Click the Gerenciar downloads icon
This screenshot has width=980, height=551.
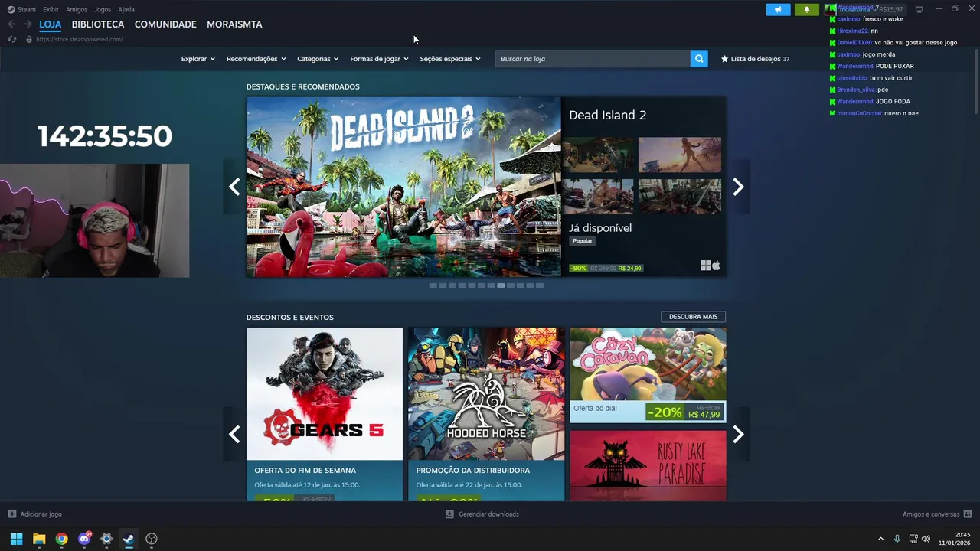[x=449, y=514]
